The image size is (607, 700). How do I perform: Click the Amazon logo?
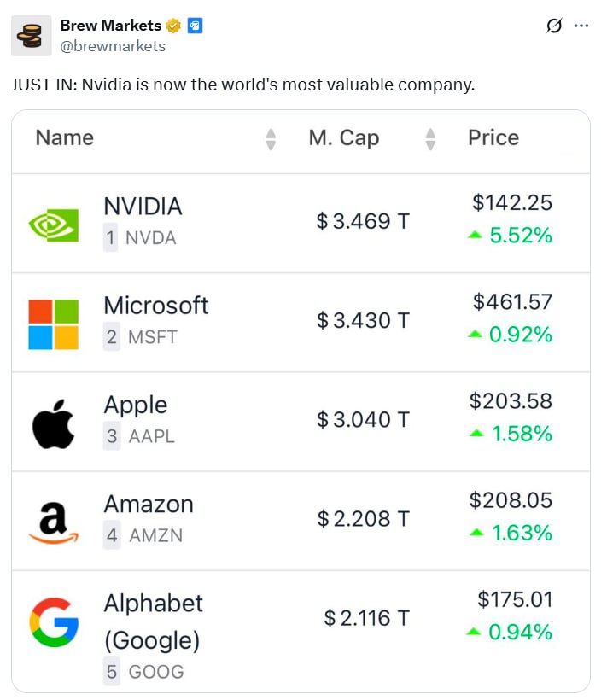click(54, 522)
